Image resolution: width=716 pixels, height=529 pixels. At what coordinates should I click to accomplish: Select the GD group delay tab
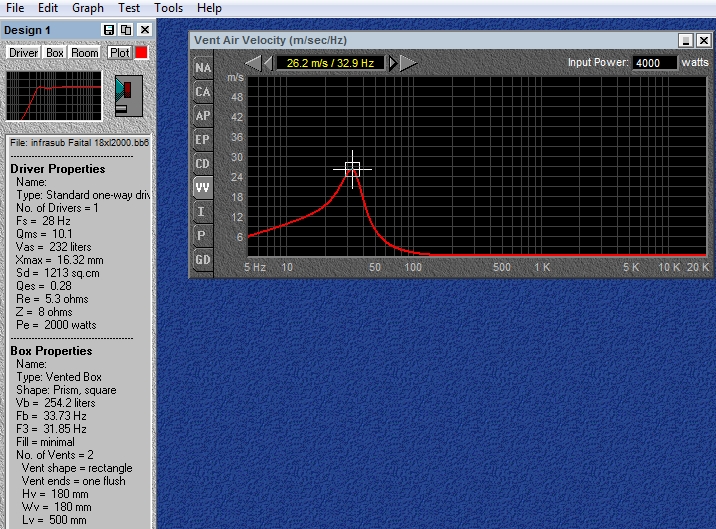(x=203, y=259)
